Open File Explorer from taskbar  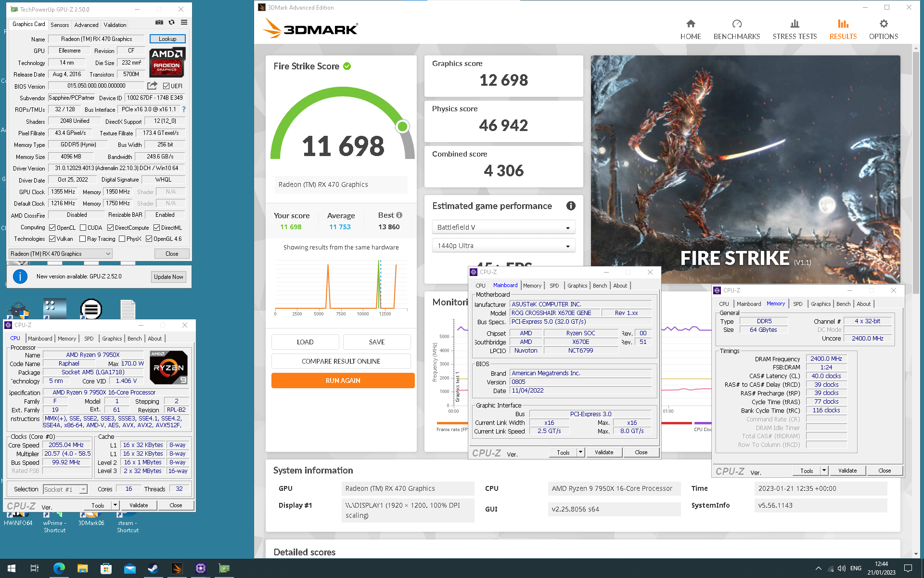click(x=83, y=568)
